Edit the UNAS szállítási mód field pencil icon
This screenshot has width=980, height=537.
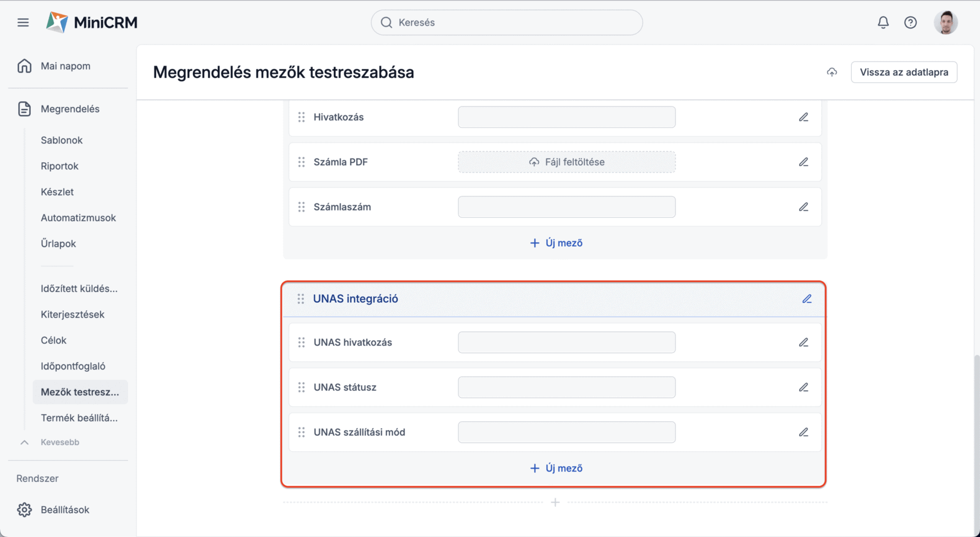tap(803, 432)
